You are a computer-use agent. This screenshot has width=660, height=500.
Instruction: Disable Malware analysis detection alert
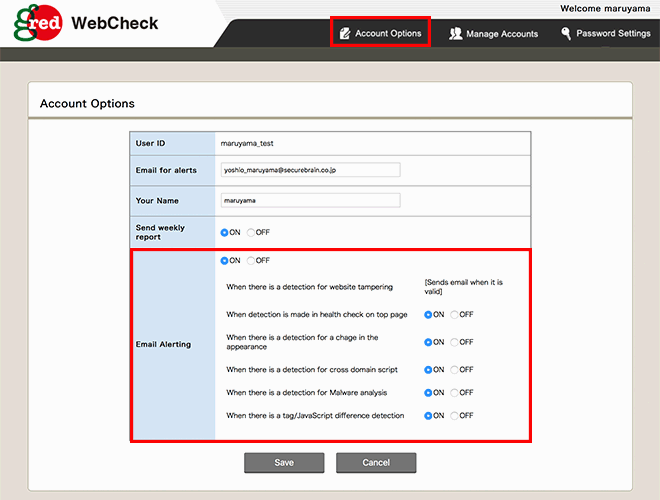455,393
